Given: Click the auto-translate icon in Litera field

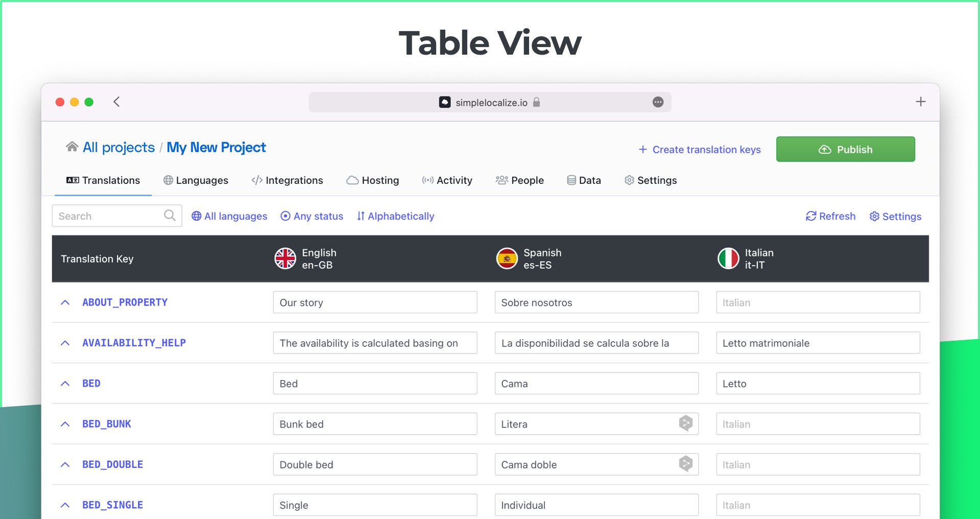Looking at the screenshot, I should click(x=685, y=423).
